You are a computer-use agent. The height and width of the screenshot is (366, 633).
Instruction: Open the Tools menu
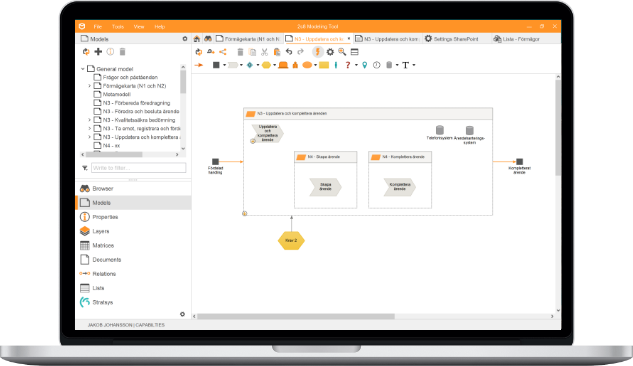point(118,27)
